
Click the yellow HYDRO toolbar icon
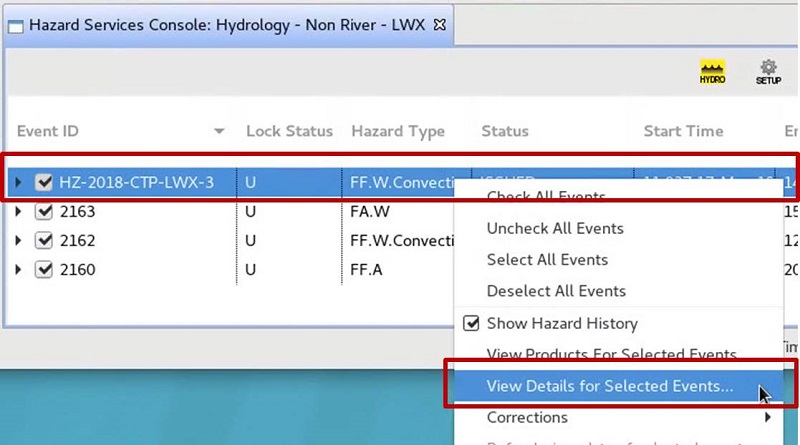(x=712, y=72)
